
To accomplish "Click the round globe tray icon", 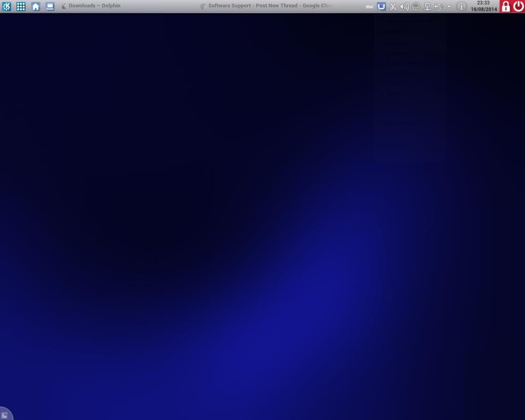I will tap(416, 7).
